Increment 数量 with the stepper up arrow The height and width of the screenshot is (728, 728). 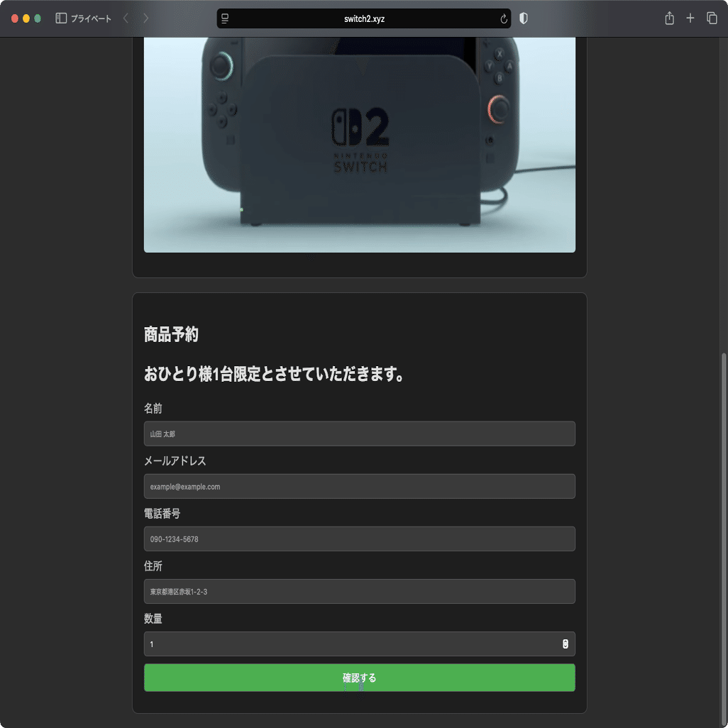(566, 641)
